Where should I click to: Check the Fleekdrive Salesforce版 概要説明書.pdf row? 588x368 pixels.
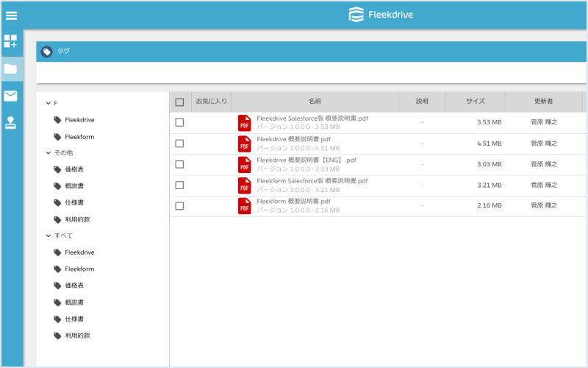[x=179, y=122]
